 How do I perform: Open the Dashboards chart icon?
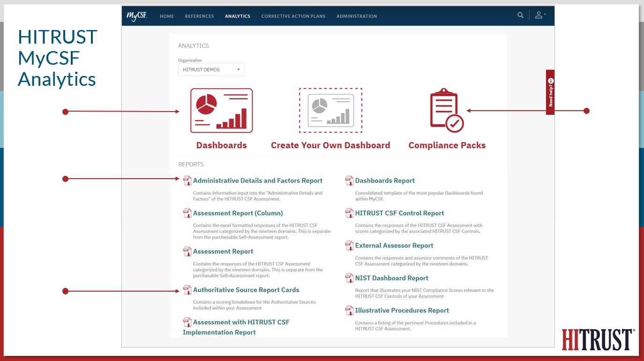tap(221, 110)
